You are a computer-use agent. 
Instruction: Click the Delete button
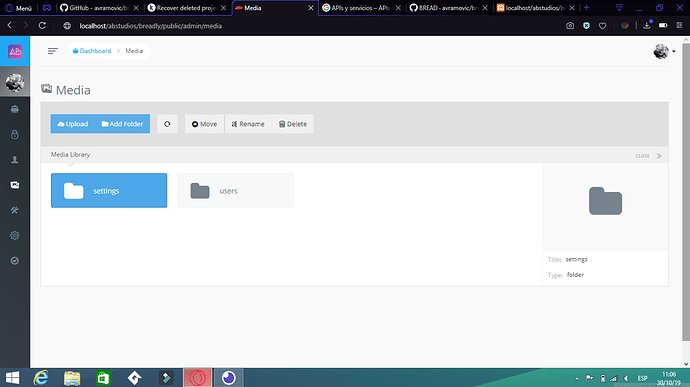[293, 124]
